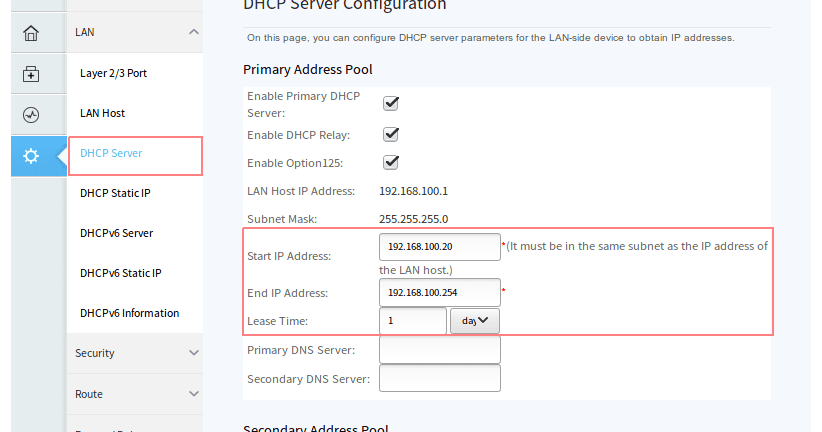This screenshot has height=432, width=822.
Task: Click the Primary DNS Server field
Action: pyautogui.click(x=440, y=350)
